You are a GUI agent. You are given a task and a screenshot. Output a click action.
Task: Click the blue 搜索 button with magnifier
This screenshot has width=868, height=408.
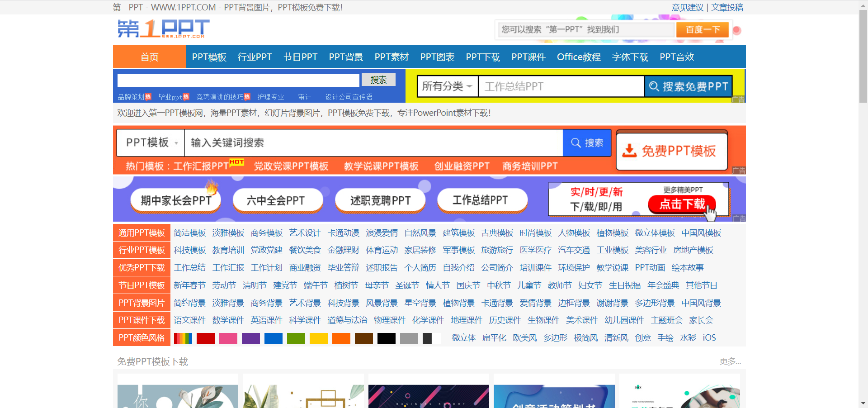pyautogui.click(x=587, y=143)
